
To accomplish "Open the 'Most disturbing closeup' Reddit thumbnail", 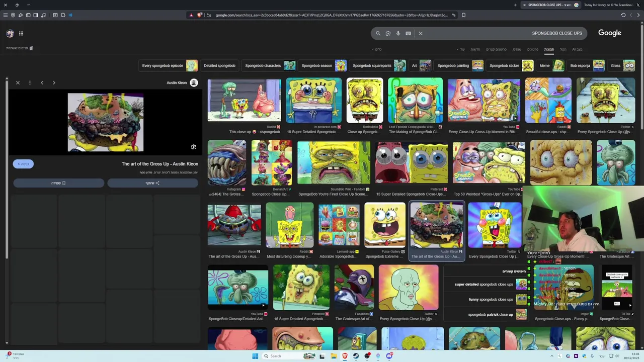I will click(x=289, y=225).
